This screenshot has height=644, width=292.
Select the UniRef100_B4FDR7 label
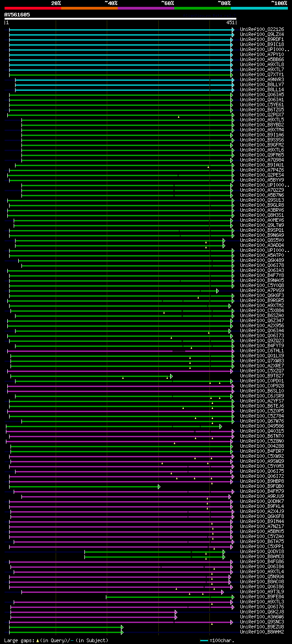click(262, 451)
